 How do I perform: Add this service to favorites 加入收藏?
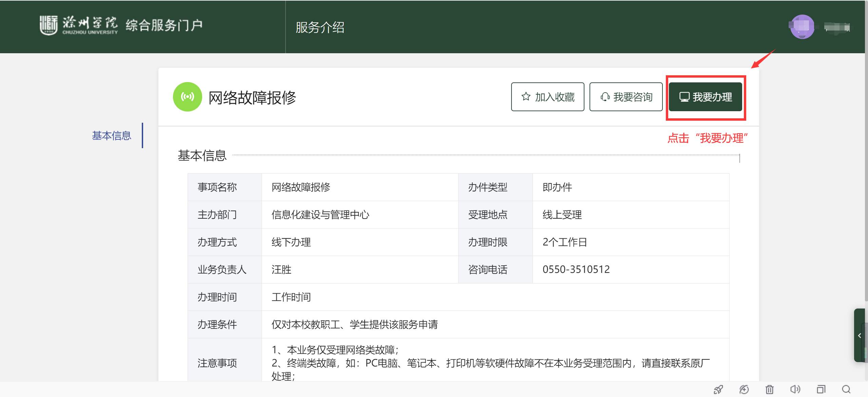click(547, 97)
